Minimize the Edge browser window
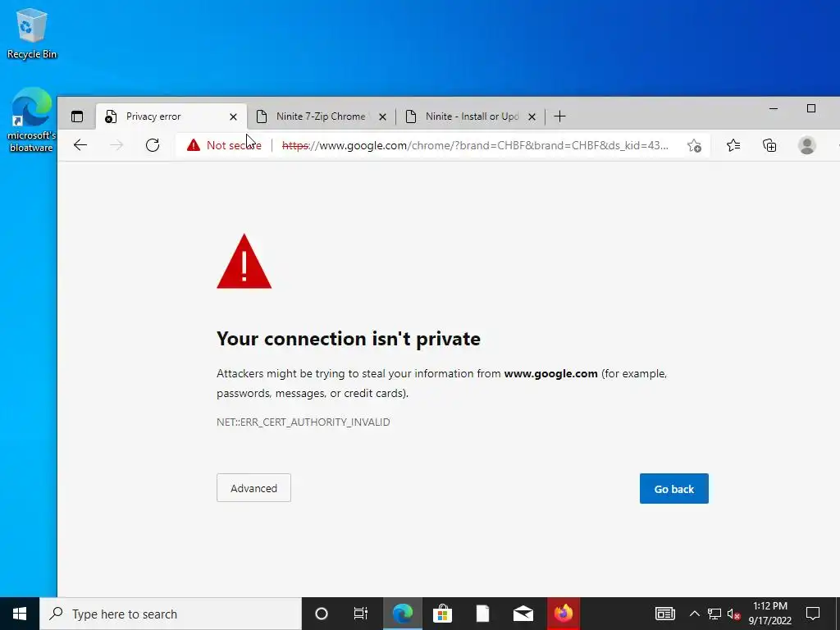This screenshot has height=630, width=840. pos(773,109)
